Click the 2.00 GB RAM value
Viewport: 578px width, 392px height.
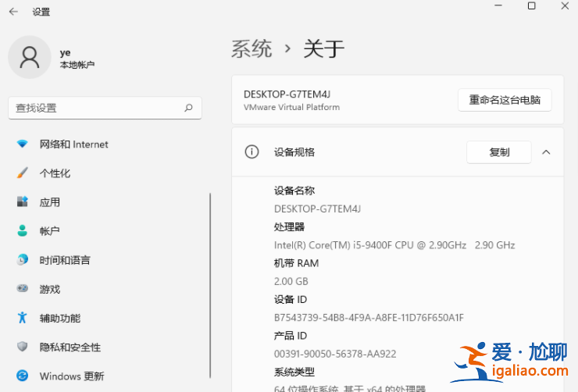point(291,281)
